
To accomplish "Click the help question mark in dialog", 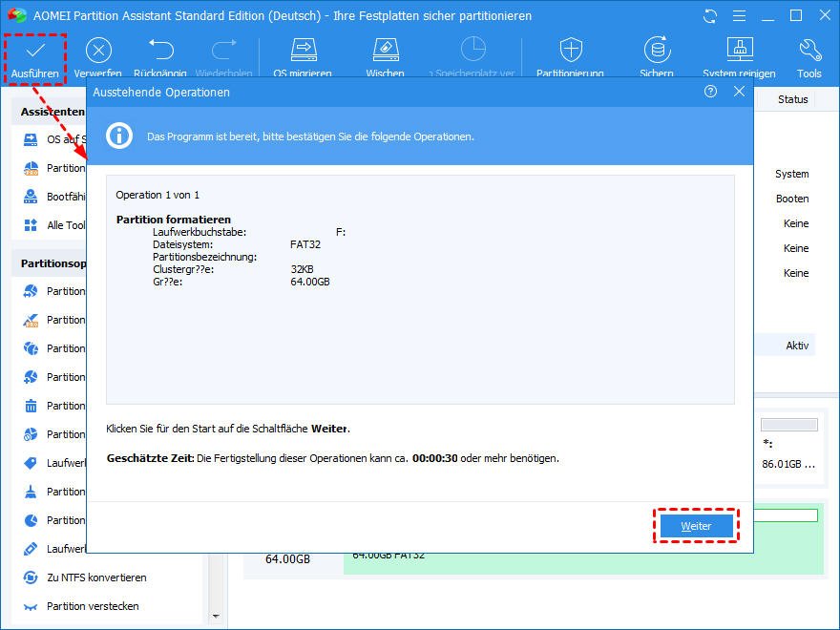I will pos(710,92).
